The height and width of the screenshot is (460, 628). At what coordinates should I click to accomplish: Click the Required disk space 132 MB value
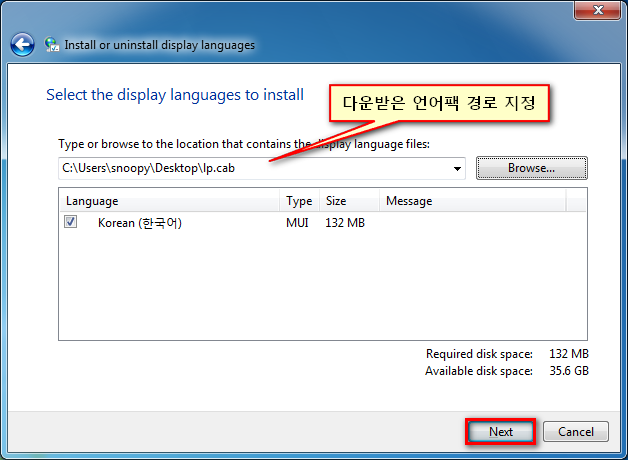click(569, 354)
